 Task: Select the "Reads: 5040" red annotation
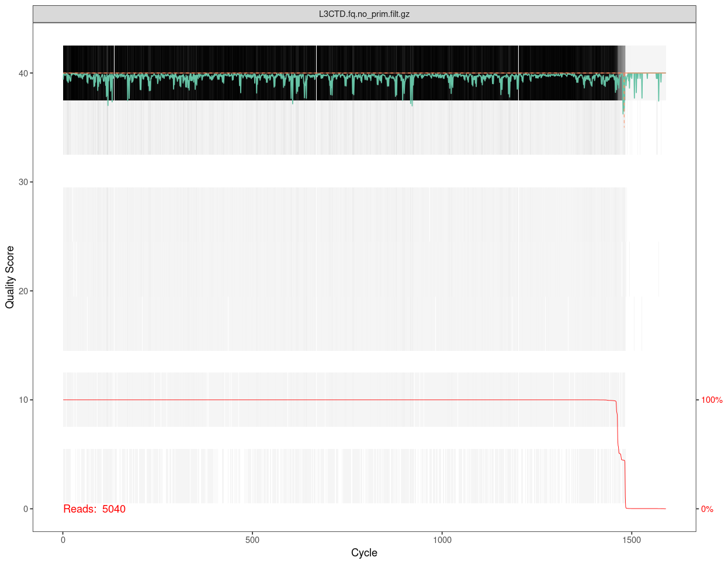click(x=94, y=509)
